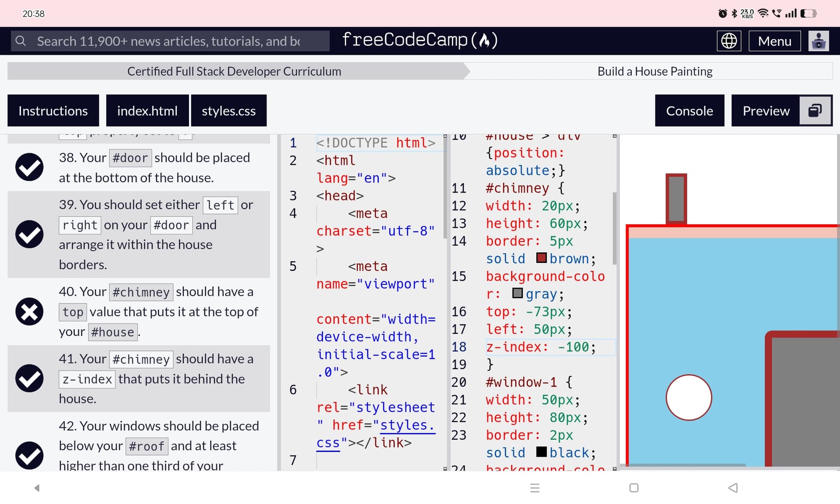Tap the Android recents menu icon

pos(535,488)
